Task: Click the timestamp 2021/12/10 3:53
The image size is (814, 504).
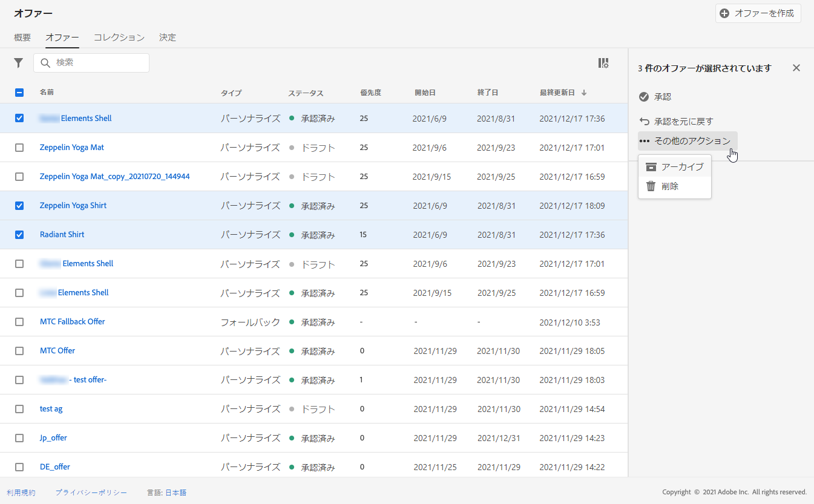Action: click(569, 322)
